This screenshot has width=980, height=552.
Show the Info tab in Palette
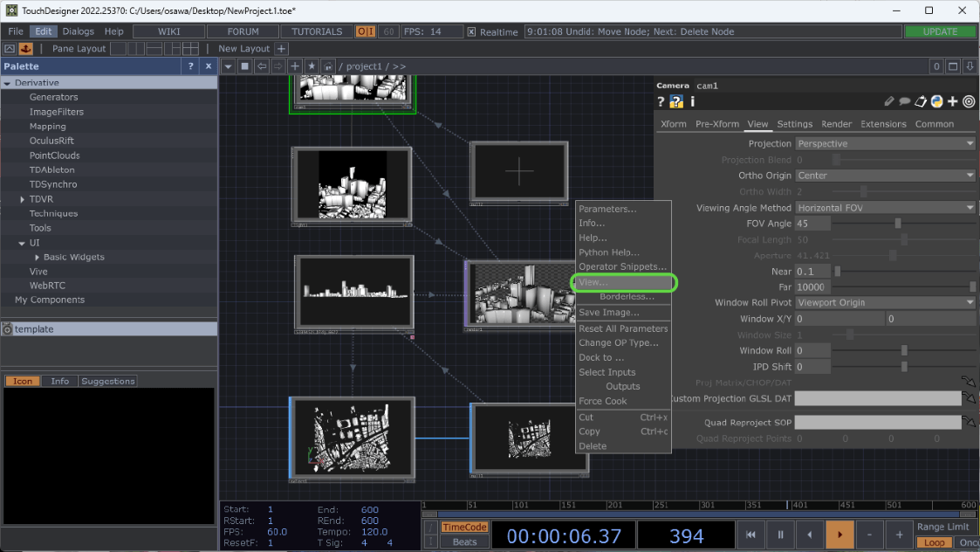point(60,381)
